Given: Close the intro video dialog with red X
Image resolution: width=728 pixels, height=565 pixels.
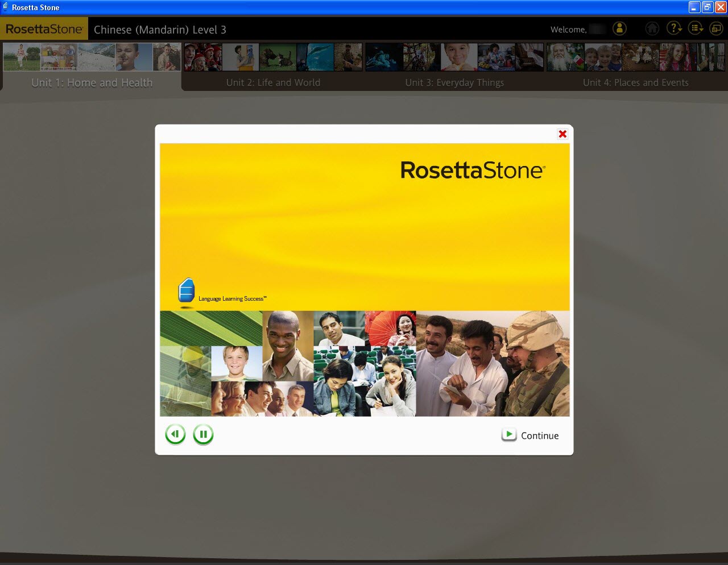Looking at the screenshot, I should [x=562, y=134].
